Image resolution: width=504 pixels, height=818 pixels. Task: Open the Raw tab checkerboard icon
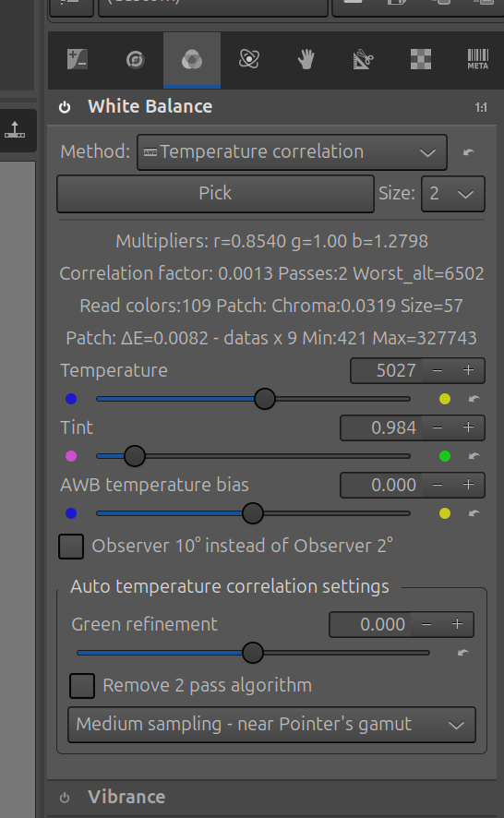tap(421, 59)
